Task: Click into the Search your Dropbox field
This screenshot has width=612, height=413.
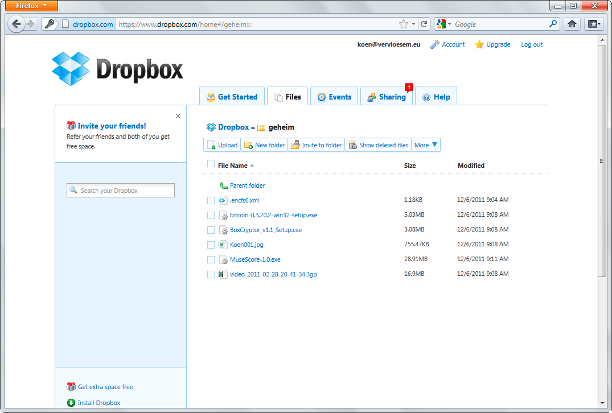Action: [121, 190]
